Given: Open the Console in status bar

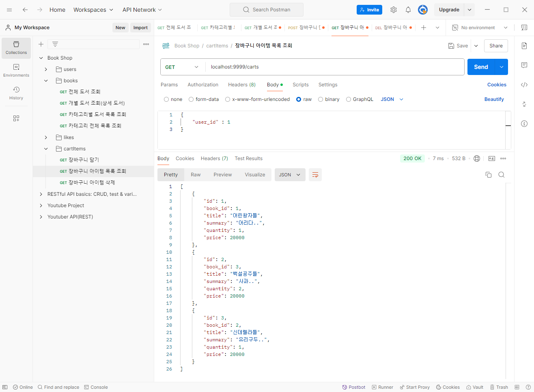Looking at the screenshot, I should (x=96, y=387).
